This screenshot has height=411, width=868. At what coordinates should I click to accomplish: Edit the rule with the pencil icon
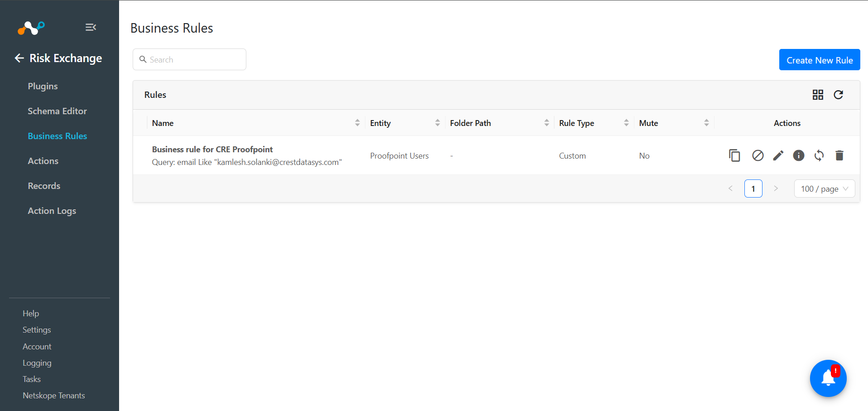[778, 155]
